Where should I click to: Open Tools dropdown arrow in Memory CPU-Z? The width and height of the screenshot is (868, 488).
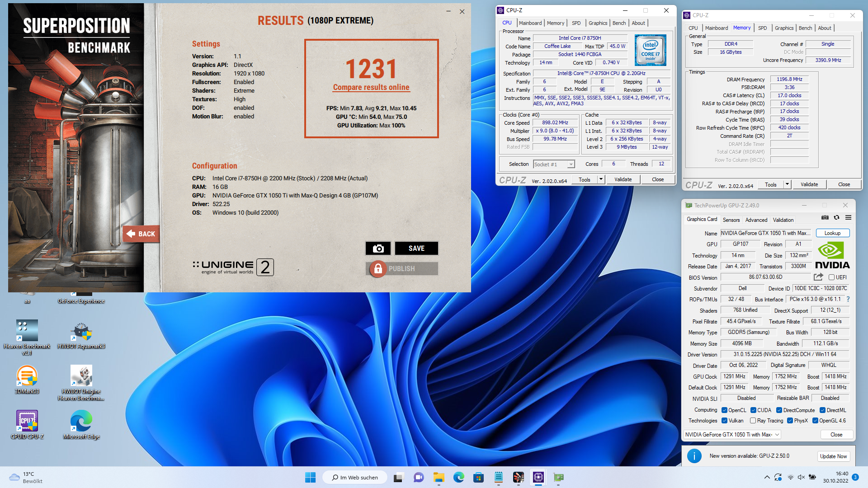(787, 184)
